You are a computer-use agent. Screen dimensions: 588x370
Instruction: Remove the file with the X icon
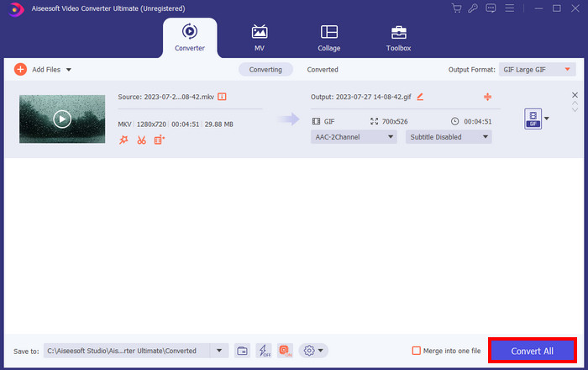coord(575,95)
